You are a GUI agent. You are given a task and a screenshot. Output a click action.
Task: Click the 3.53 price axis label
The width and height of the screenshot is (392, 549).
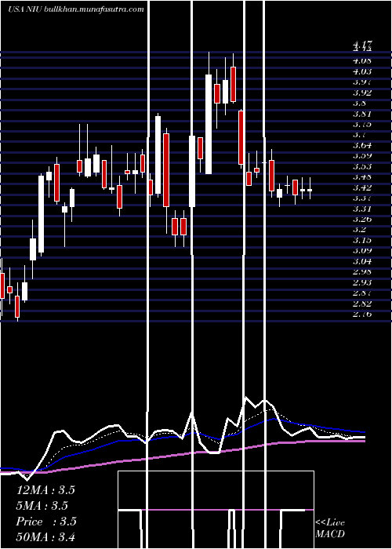coord(362,166)
